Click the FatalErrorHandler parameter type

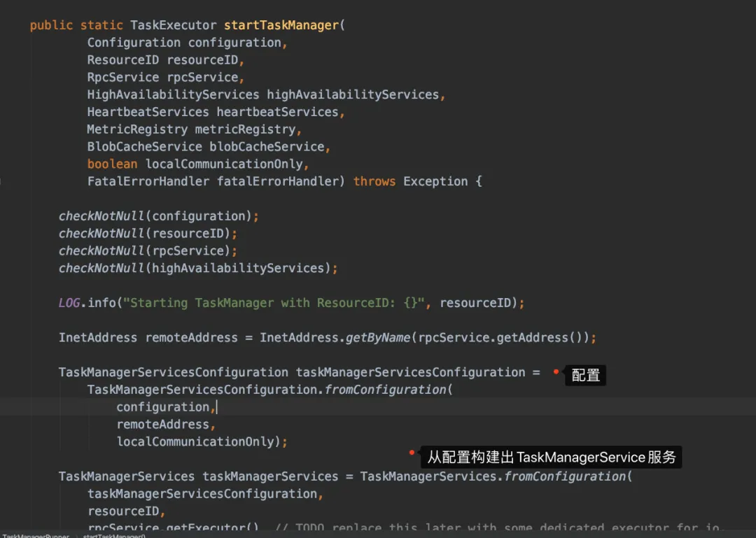(x=148, y=181)
